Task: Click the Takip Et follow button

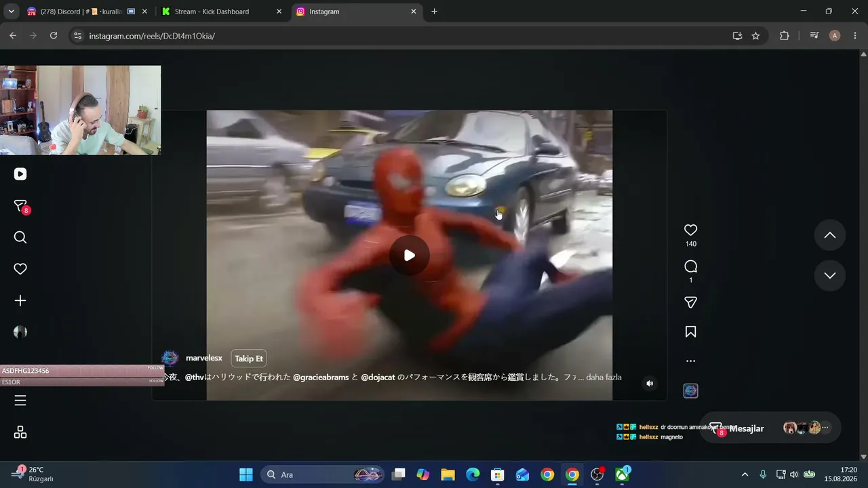Action: [249, 359]
